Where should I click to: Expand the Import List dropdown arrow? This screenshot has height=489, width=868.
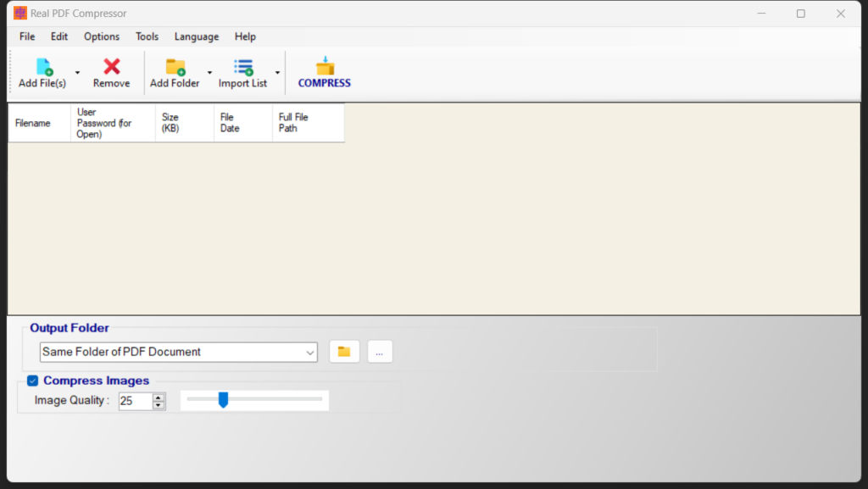pyautogui.click(x=277, y=72)
